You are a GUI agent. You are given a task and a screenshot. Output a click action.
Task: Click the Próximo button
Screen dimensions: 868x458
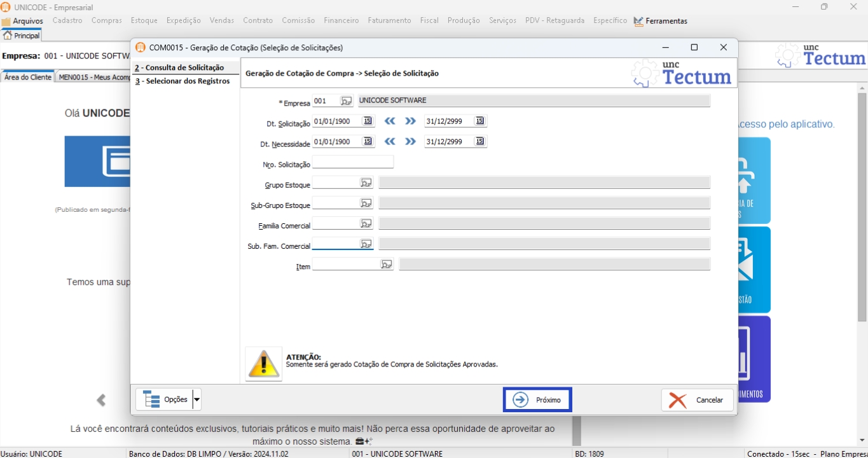(537, 400)
